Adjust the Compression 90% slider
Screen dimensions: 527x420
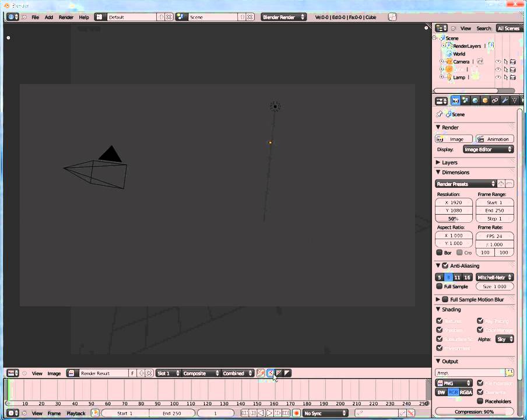474,412
